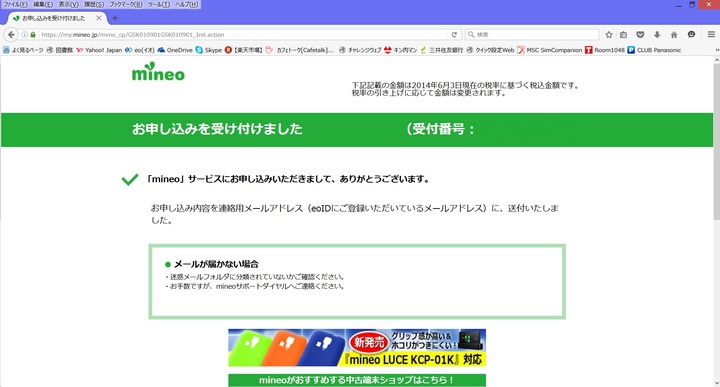Screen dimensions: 720x387
Task: Open the キン肉マン bookmark
Action: (400, 50)
